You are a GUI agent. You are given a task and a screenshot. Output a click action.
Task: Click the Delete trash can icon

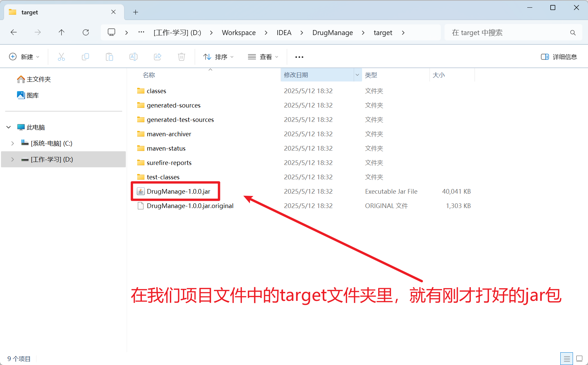[x=182, y=57]
